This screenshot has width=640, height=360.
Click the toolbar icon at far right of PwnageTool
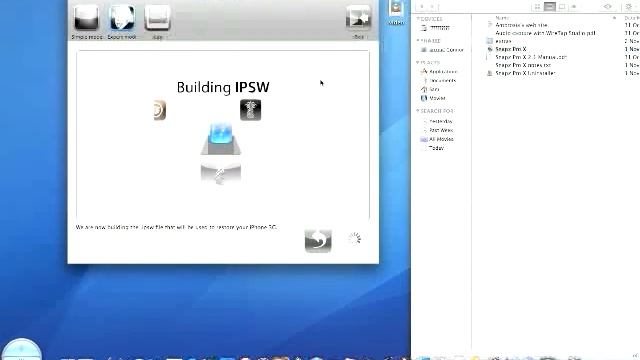(x=358, y=19)
